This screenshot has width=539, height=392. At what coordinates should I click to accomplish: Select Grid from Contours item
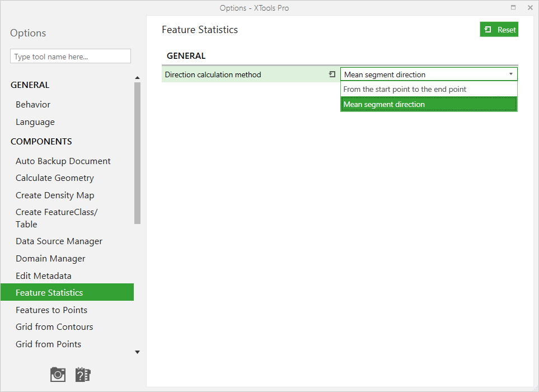(x=54, y=327)
